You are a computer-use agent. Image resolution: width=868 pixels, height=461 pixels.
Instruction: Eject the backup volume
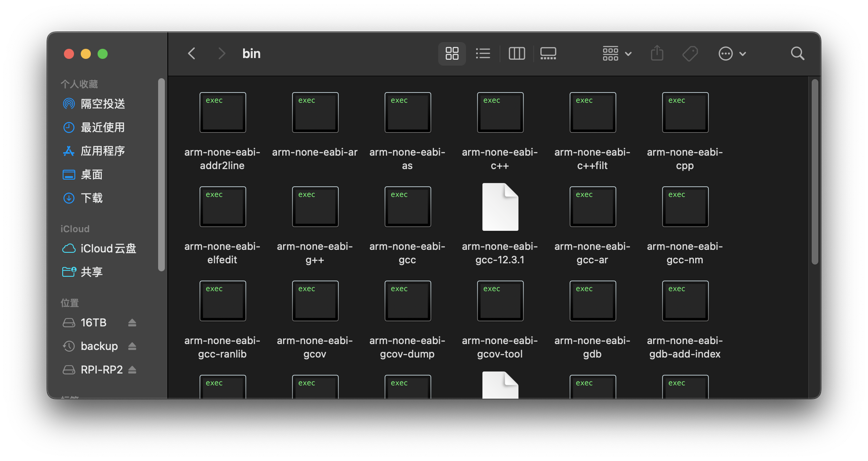132,346
